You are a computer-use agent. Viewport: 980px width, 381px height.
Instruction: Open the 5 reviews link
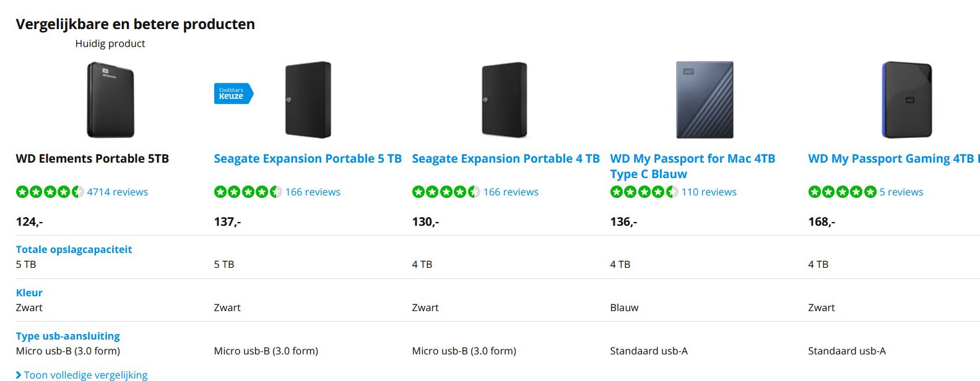[901, 192]
